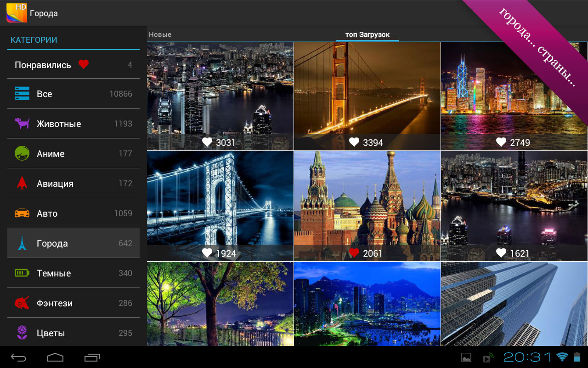Click the blue Eiffel tower Города icon
Screen dimensions: 588x368
(22, 243)
